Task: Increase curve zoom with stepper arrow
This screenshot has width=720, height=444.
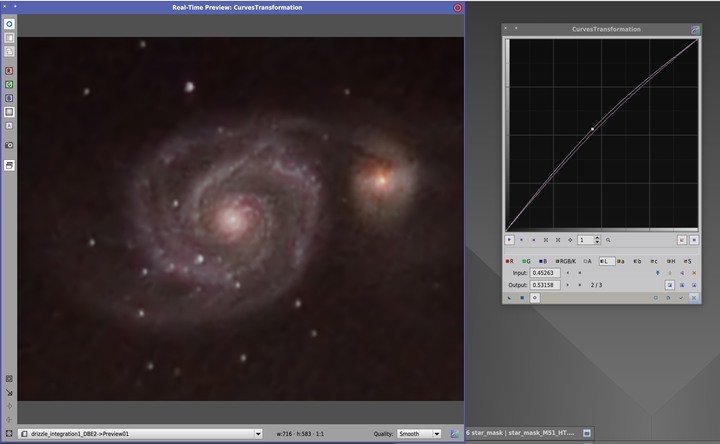Action: coord(597,237)
